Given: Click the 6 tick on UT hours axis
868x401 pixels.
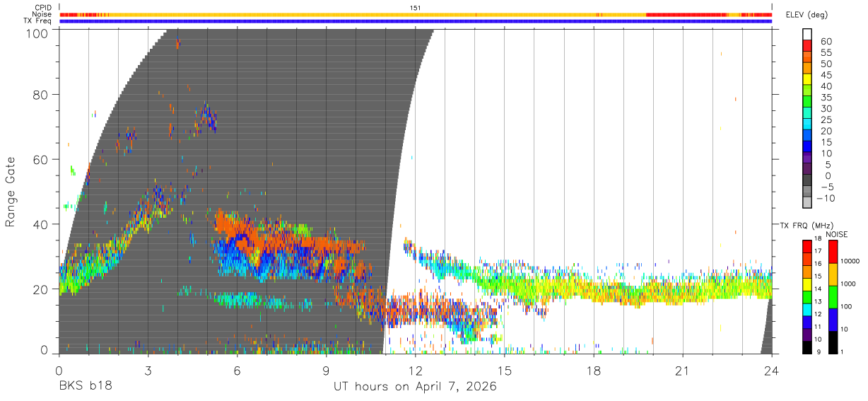Looking at the screenshot, I should tap(237, 371).
